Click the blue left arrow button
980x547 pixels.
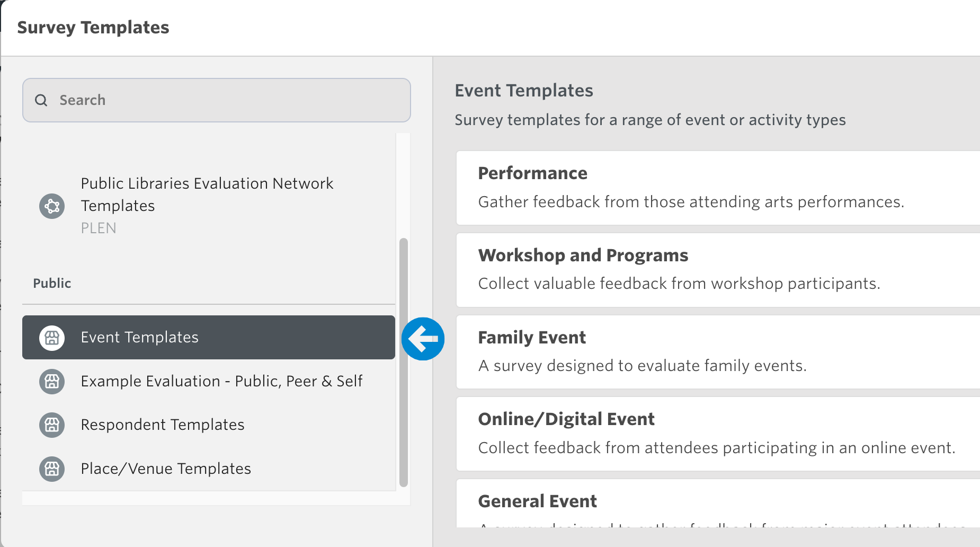pos(423,339)
